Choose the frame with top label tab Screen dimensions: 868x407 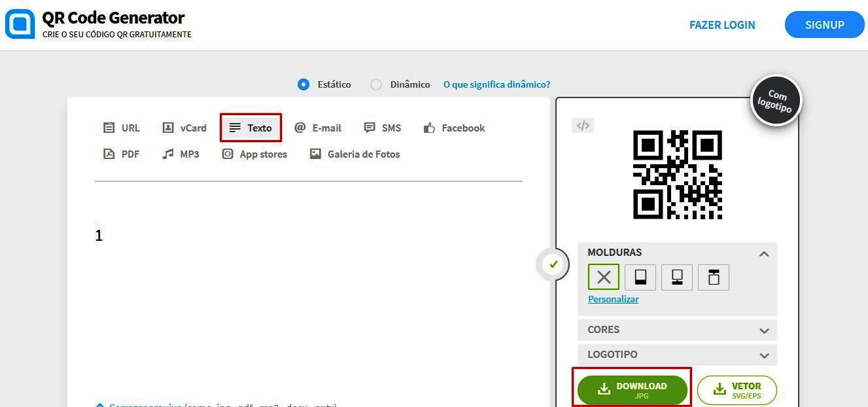(714, 277)
